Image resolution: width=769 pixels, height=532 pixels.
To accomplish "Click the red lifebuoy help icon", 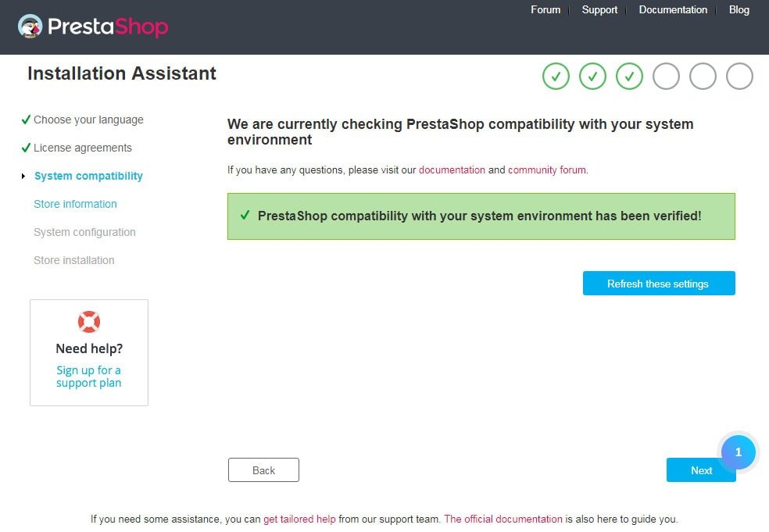I will coord(89,322).
